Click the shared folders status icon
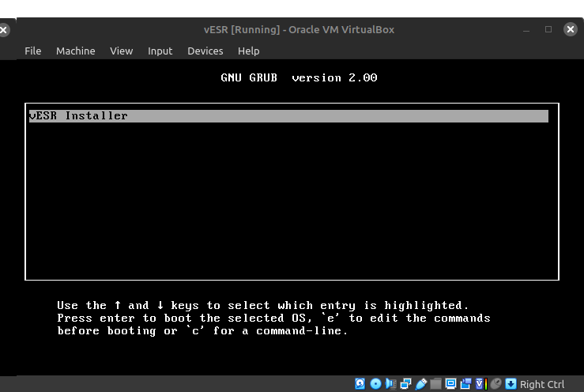 [x=435, y=384]
